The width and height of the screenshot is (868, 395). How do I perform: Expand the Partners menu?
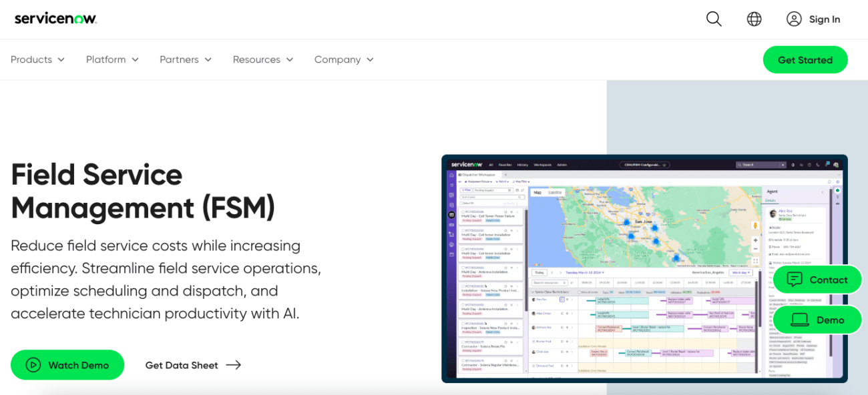pyautogui.click(x=186, y=59)
